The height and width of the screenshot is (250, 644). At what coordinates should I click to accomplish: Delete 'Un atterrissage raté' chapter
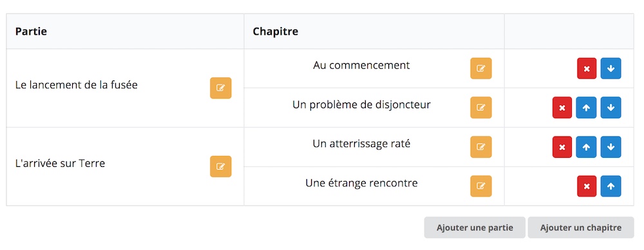[x=562, y=147]
